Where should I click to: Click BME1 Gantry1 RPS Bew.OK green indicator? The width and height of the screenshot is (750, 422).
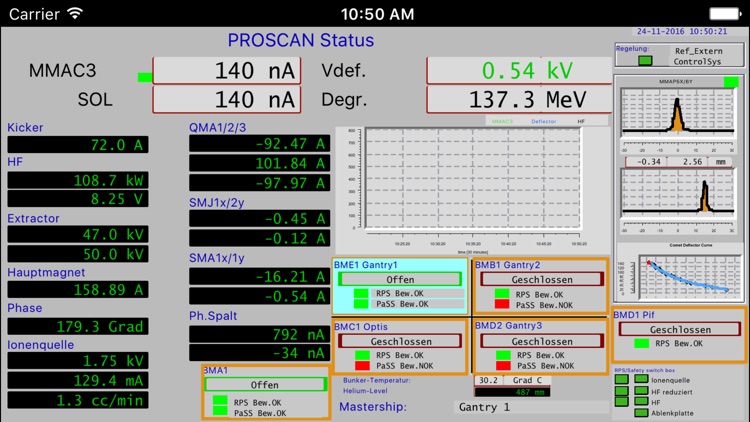[361, 293]
